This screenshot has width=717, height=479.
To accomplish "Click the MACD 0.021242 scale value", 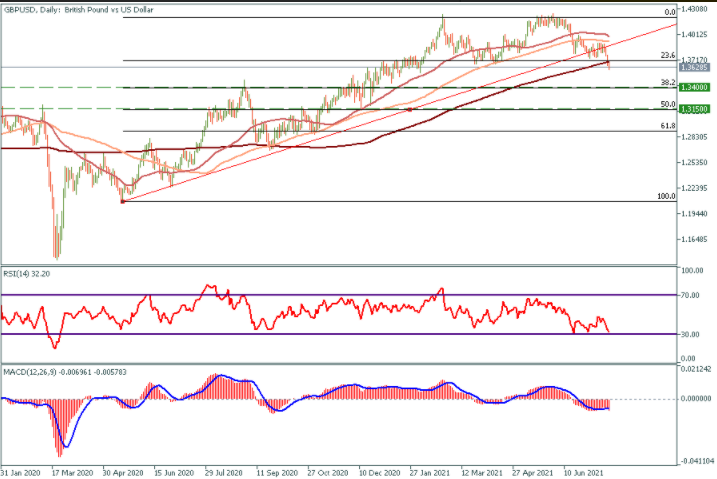I will pyautogui.click(x=696, y=369).
